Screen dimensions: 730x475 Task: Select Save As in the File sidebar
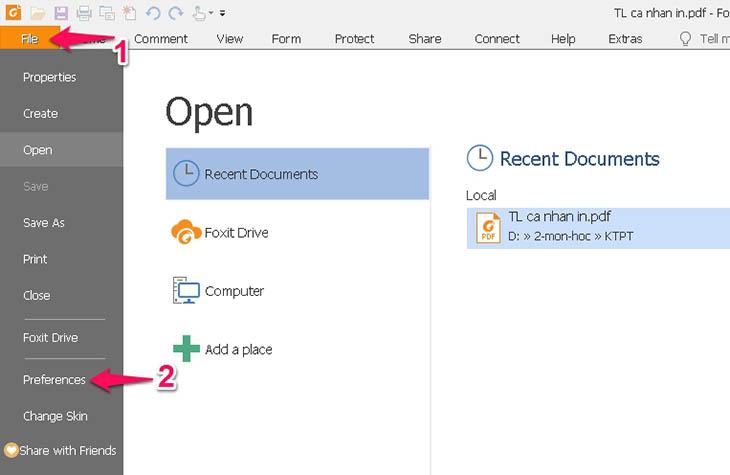(44, 223)
